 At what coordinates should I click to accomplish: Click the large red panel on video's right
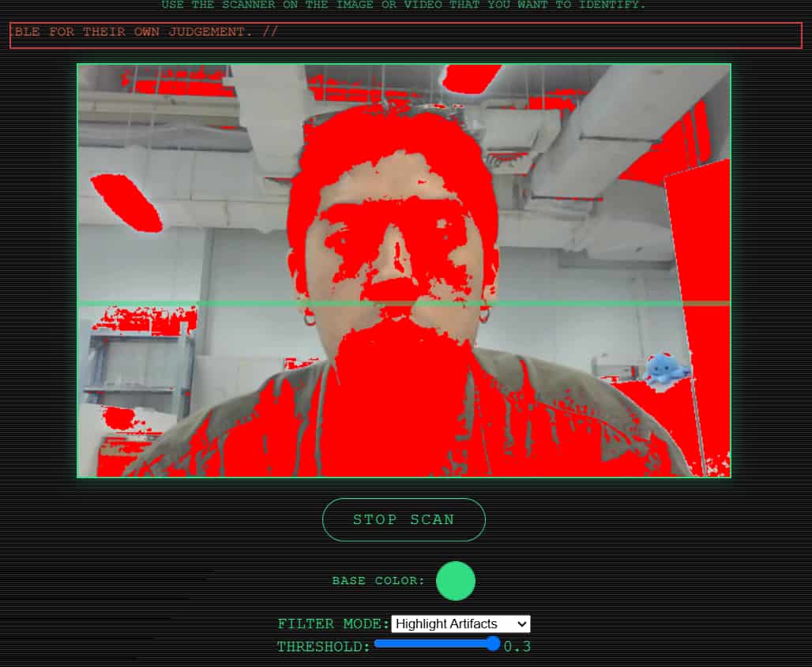point(699,316)
